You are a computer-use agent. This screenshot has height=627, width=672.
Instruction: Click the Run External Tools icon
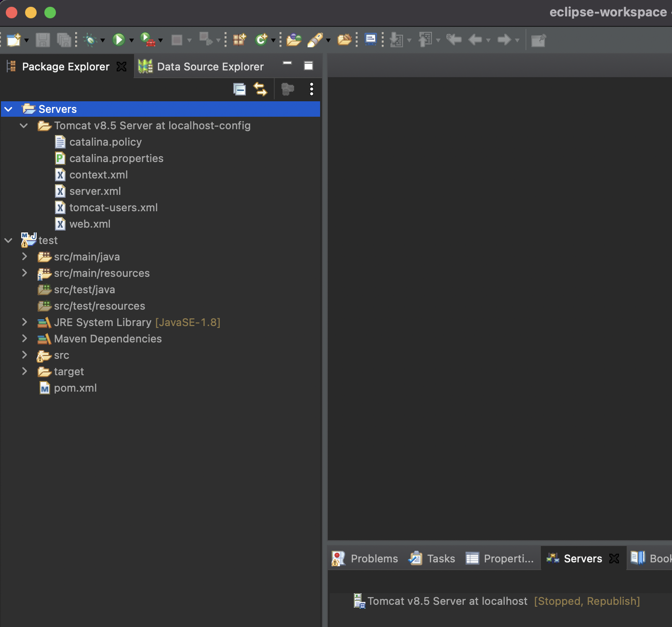[x=148, y=40]
